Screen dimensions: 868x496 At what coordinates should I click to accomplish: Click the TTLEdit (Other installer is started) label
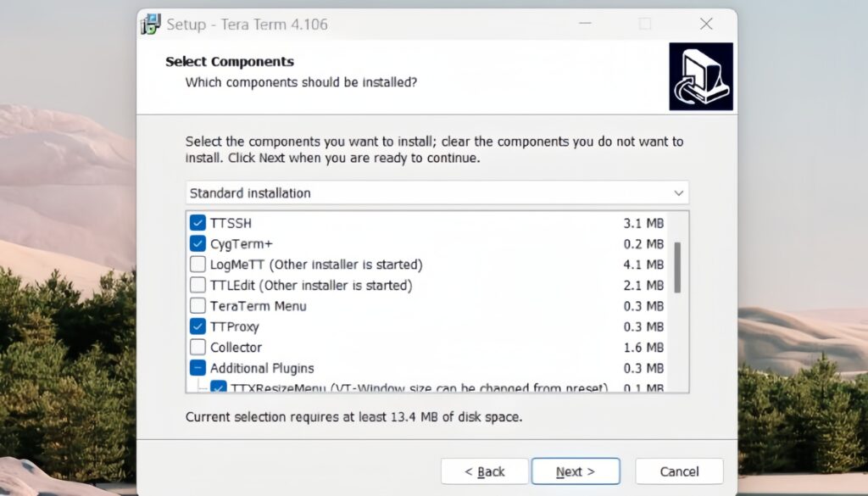311,286
